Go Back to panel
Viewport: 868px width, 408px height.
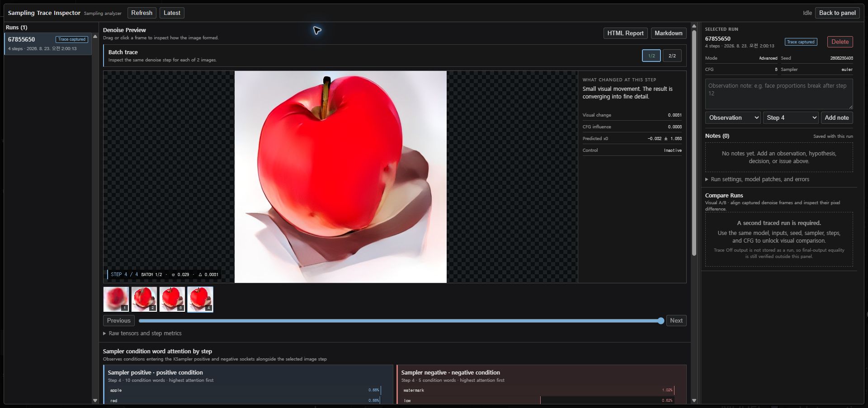click(x=837, y=13)
